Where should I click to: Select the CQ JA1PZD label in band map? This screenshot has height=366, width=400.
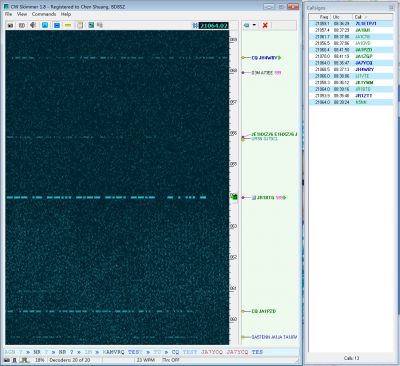pos(264,311)
